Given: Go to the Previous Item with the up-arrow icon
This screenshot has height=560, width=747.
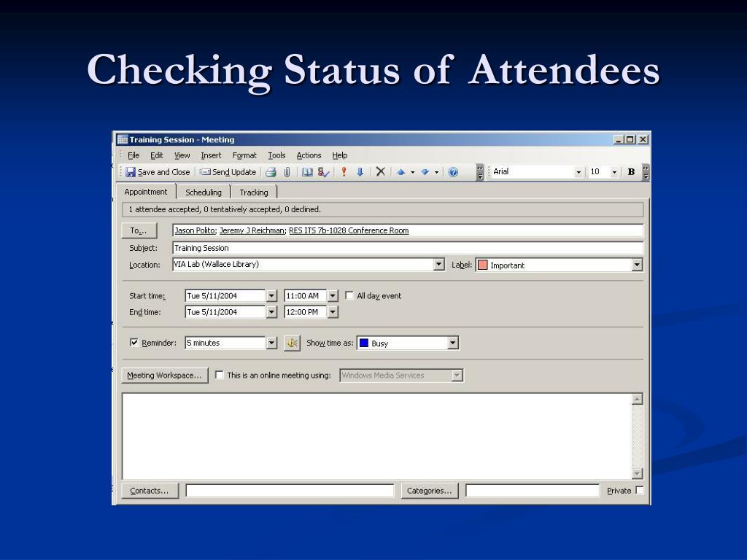Looking at the screenshot, I should point(400,172).
